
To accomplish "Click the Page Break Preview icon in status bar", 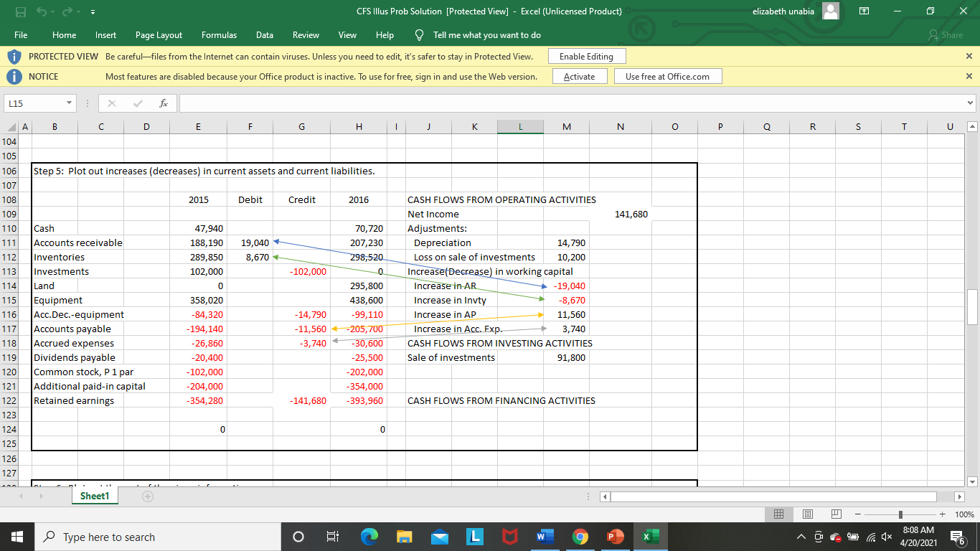I will (x=835, y=514).
